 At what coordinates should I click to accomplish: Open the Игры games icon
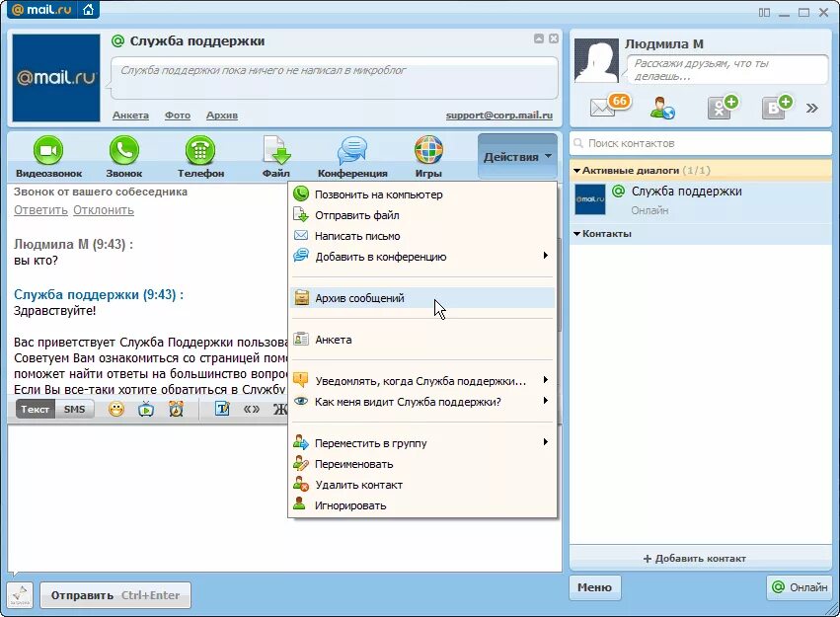tap(428, 150)
